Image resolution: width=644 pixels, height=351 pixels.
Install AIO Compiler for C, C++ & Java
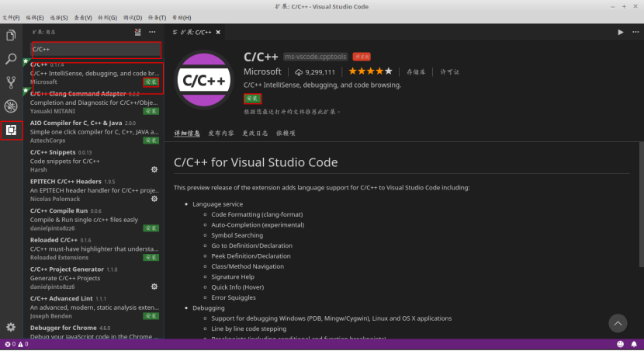[x=151, y=140]
